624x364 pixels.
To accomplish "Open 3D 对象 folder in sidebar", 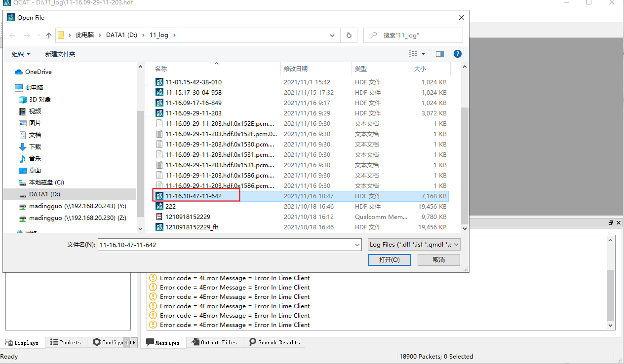I will 35,99.
